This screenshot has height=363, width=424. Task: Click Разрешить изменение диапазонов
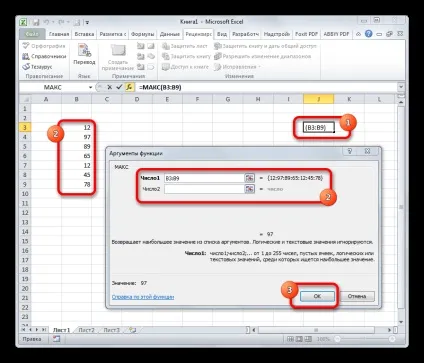263,56
